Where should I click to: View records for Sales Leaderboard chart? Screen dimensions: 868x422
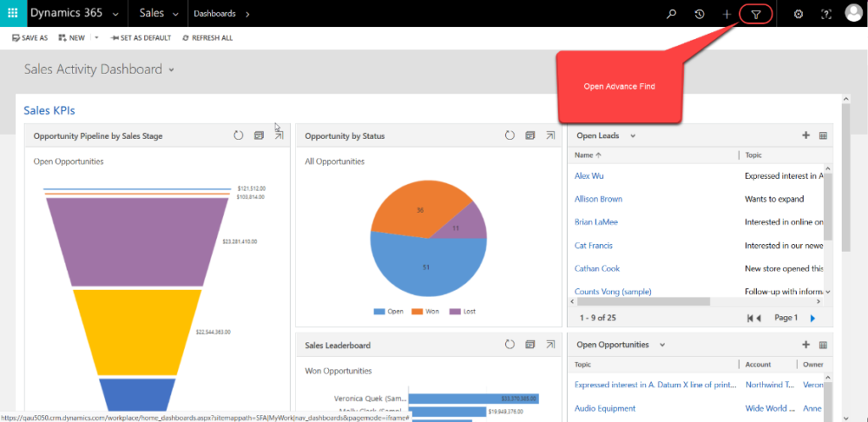tap(531, 345)
